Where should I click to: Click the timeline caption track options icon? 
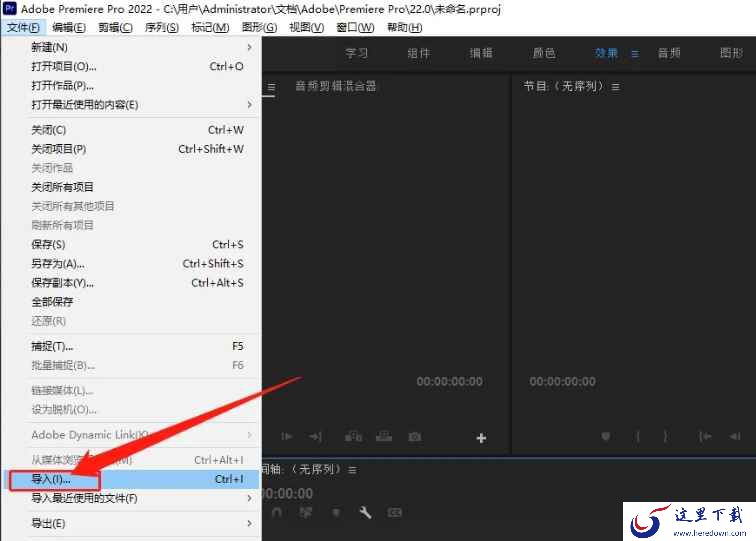(x=394, y=513)
